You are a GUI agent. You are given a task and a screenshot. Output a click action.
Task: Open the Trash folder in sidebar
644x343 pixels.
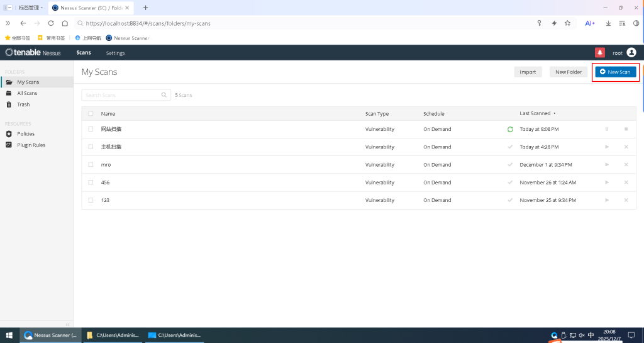23,104
